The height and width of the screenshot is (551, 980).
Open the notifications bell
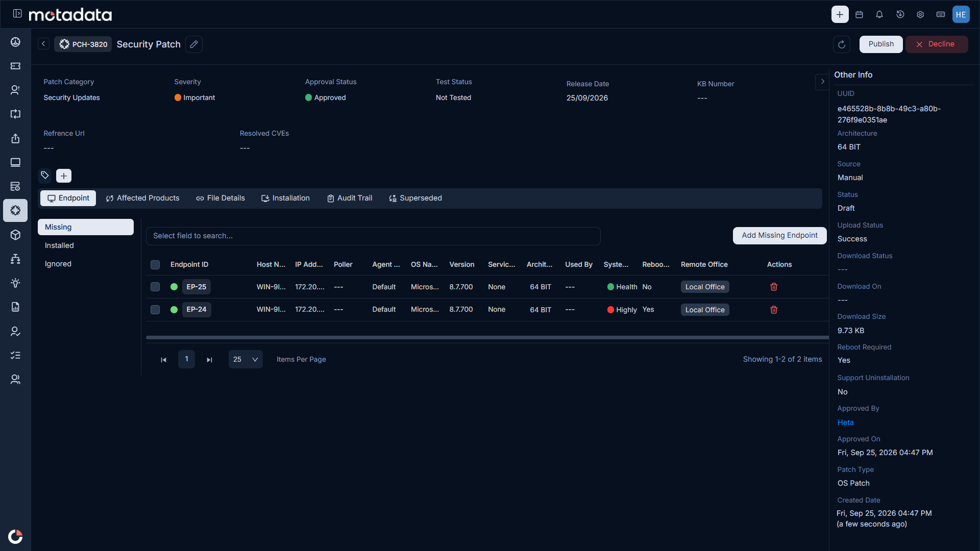click(x=879, y=14)
